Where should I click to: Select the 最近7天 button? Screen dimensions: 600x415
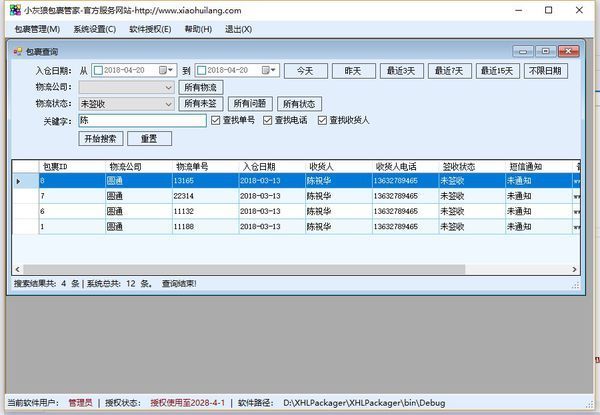coord(449,71)
